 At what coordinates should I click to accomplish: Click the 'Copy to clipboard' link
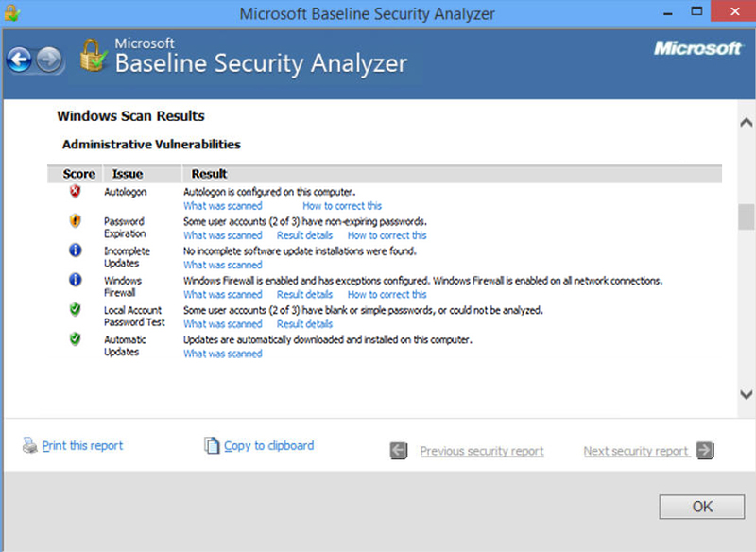coord(269,445)
